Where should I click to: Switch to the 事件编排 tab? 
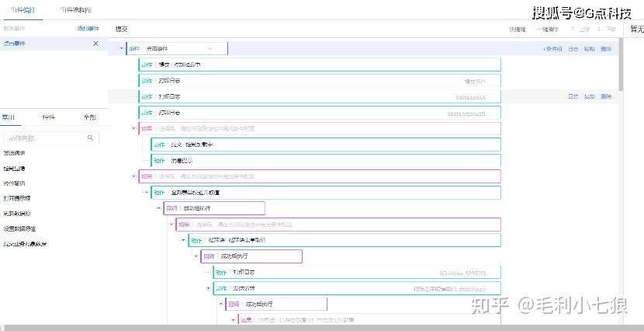[22, 10]
